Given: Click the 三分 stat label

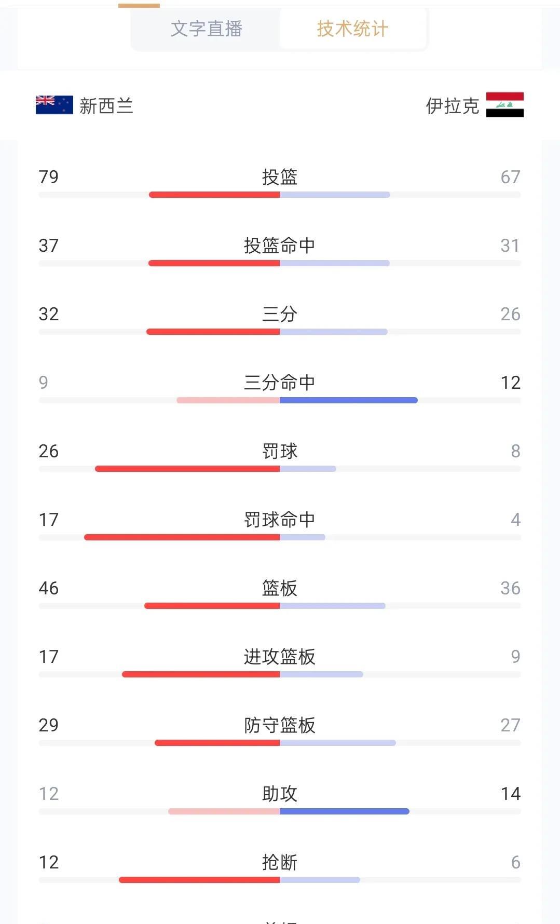Looking at the screenshot, I should coord(280,314).
